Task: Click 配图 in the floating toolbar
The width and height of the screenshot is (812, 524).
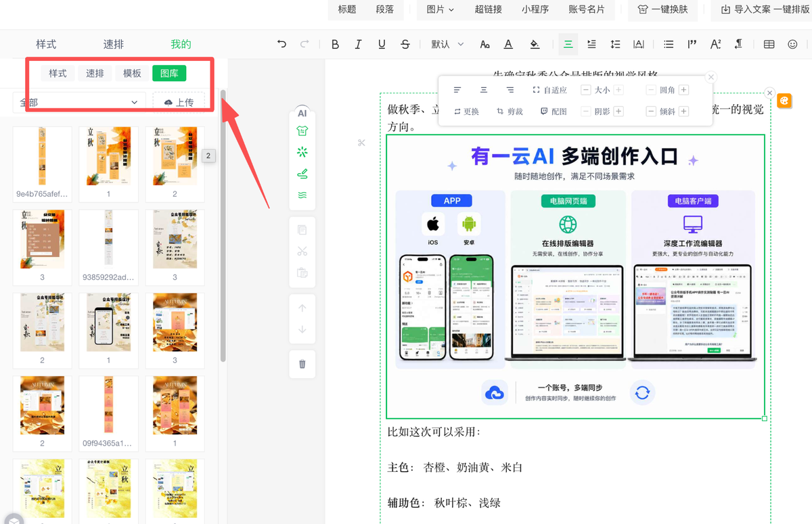Action: (x=554, y=112)
